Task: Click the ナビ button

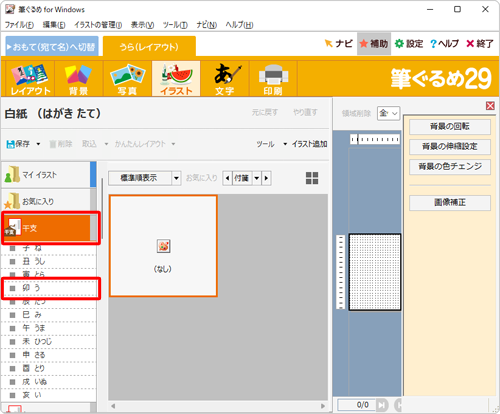Action: coord(339,44)
